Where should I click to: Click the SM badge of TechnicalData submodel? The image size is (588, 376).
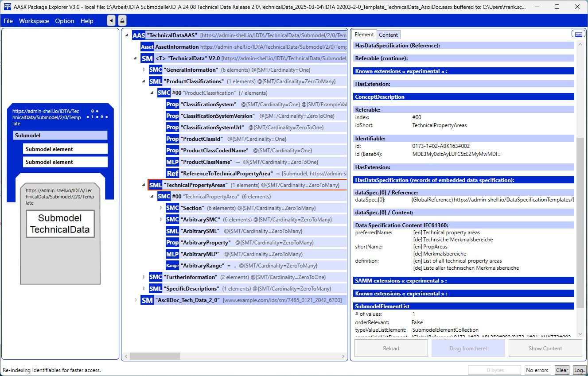(x=147, y=58)
